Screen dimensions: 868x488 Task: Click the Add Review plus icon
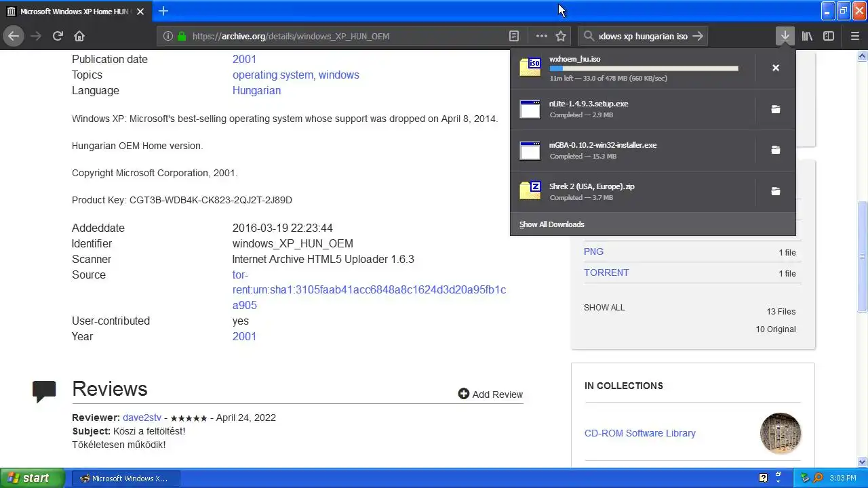464,394
